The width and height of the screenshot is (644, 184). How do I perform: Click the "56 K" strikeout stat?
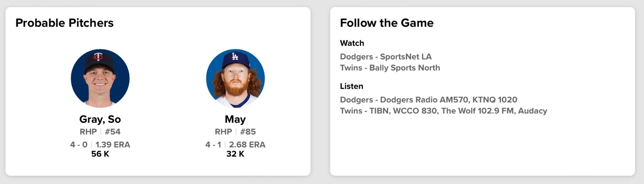[100, 154]
